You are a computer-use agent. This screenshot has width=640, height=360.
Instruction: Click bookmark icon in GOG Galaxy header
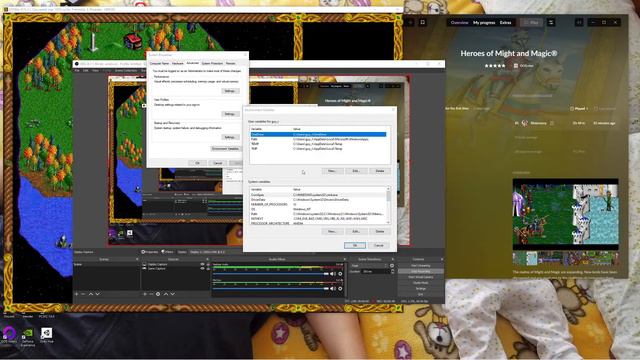tap(423, 22)
